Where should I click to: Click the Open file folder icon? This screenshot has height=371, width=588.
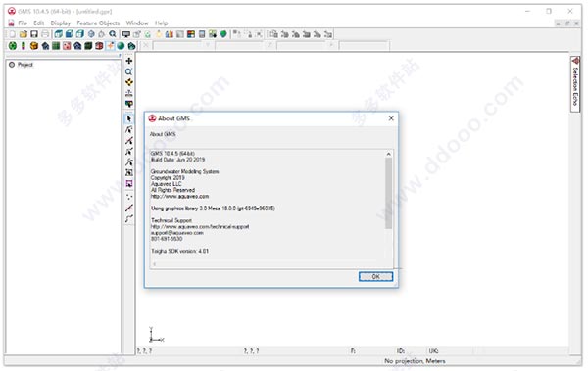tap(24, 34)
